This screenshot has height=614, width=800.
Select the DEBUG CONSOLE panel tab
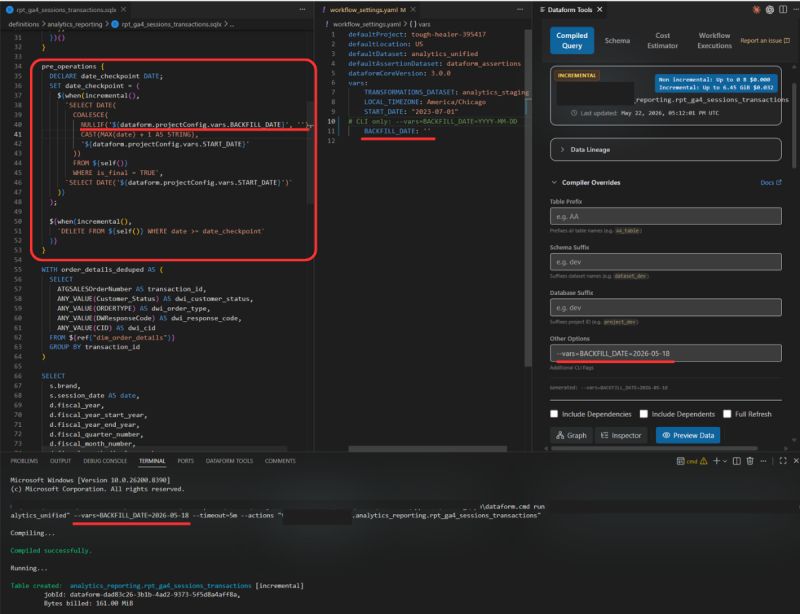pyautogui.click(x=105, y=461)
